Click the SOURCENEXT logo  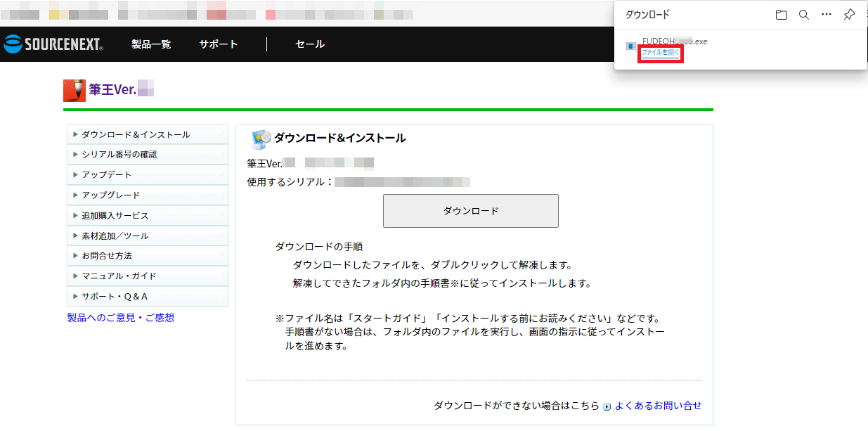(x=53, y=44)
